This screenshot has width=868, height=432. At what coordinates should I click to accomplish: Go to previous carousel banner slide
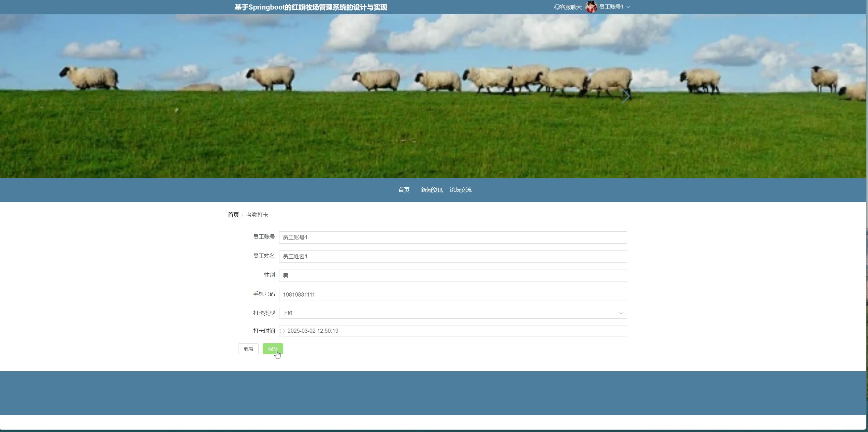point(240,96)
